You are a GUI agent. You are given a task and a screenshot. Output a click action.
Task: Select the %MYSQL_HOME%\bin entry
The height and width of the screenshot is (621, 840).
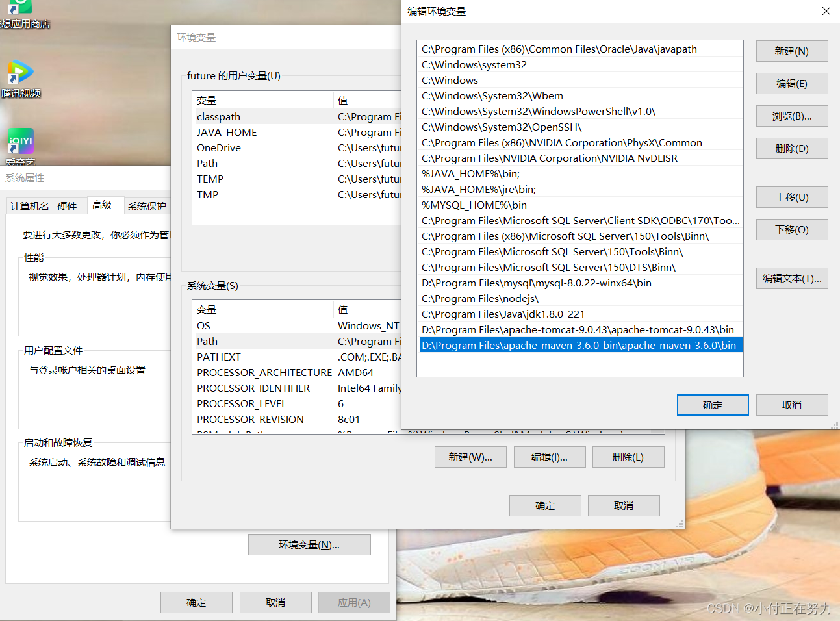tap(581, 205)
